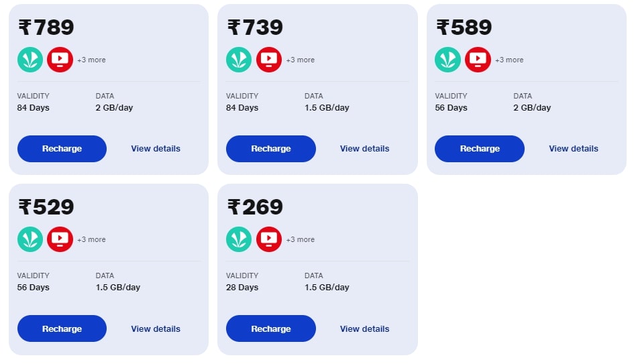
Task: Hit Recharge on the ₹269 plan
Action: pyautogui.click(x=270, y=328)
